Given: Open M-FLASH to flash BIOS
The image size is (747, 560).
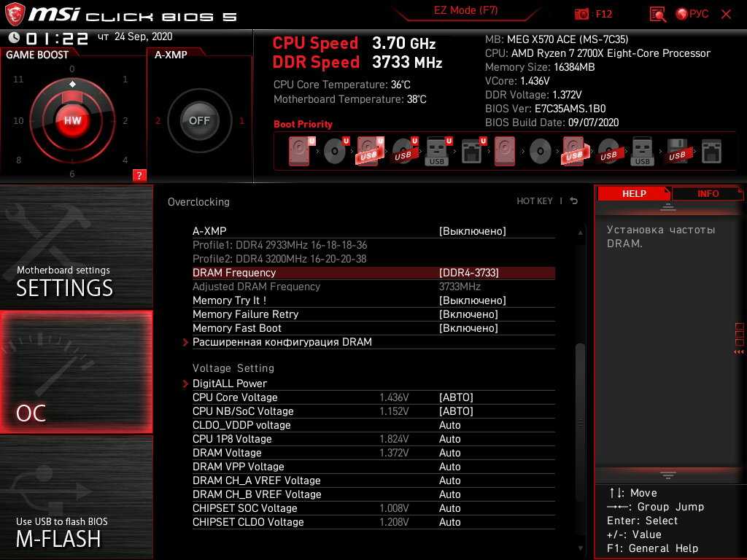Looking at the screenshot, I should pyautogui.click(x=76, y=495).
